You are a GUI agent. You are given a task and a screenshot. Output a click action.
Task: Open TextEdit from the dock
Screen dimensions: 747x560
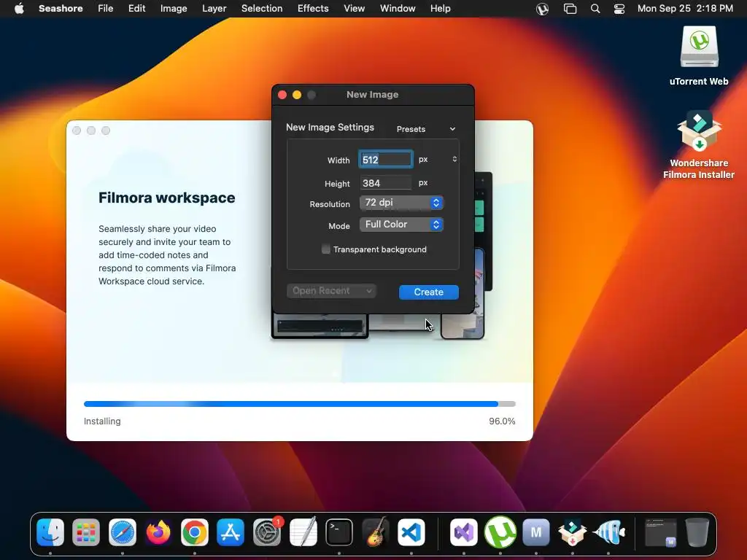coord(303,532)
